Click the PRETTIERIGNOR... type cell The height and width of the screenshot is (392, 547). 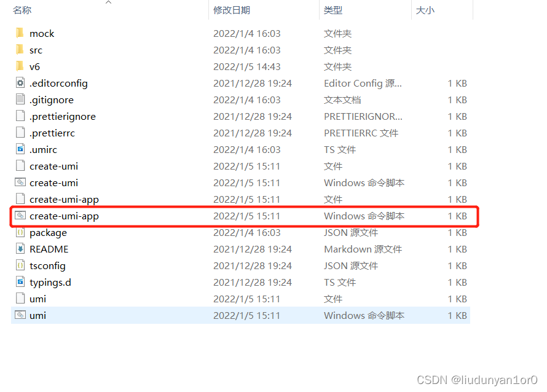point(363,117)
